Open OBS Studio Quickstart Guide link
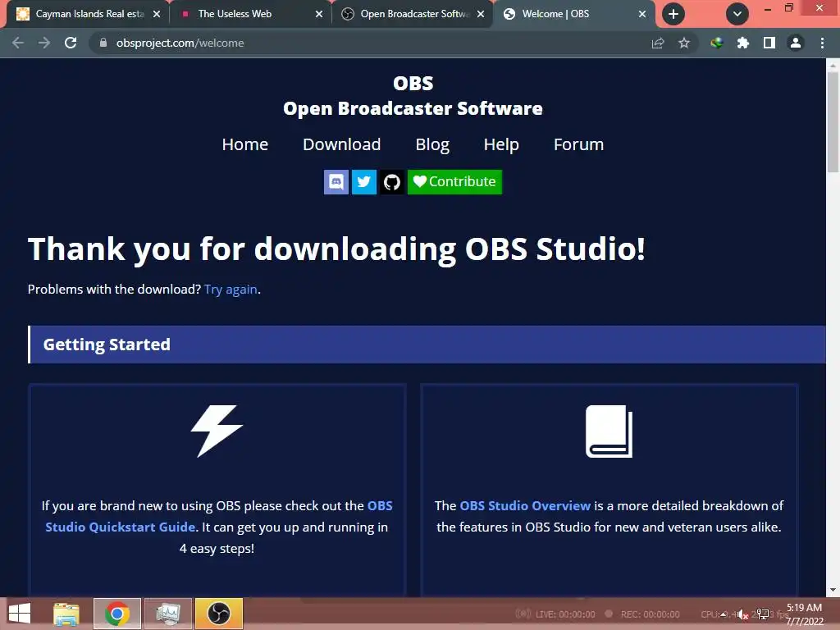The image size is (840, 630). click(x=218, y=517)
